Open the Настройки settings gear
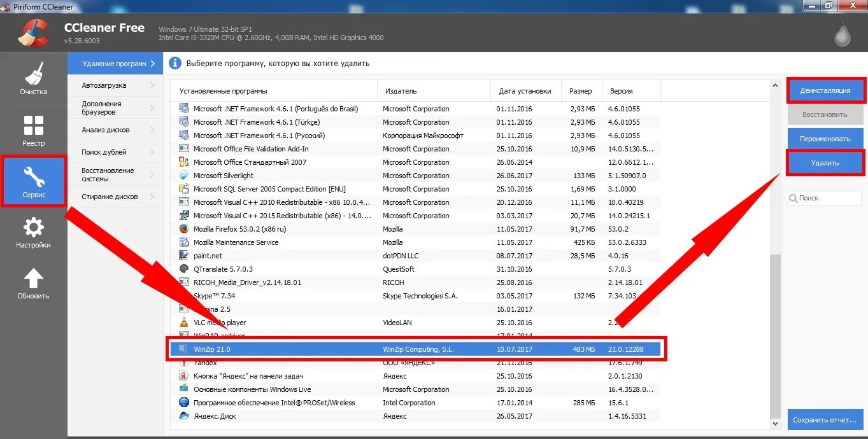Image resolution: width=868 pixels, height=439 pixels. (33, 232)
